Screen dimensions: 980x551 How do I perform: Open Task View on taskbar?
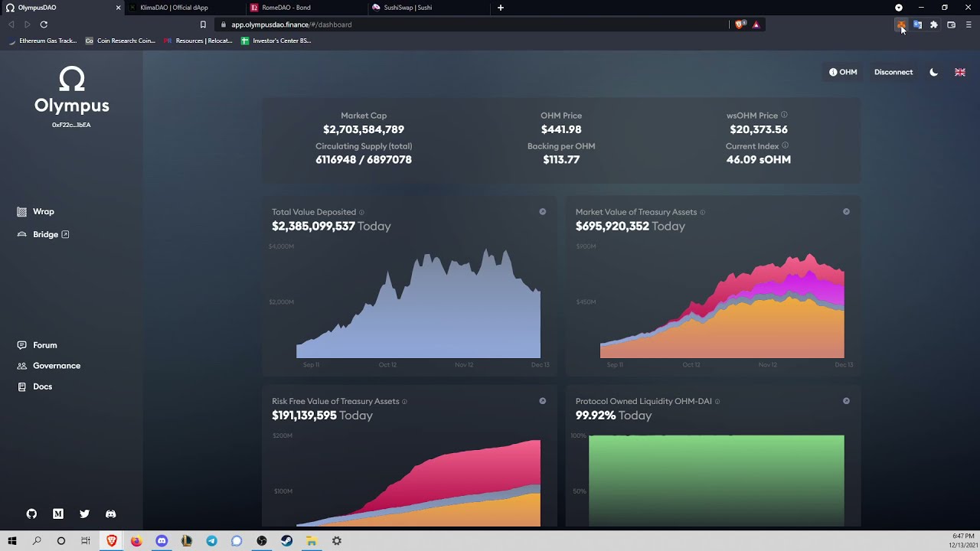pos(86,541)
